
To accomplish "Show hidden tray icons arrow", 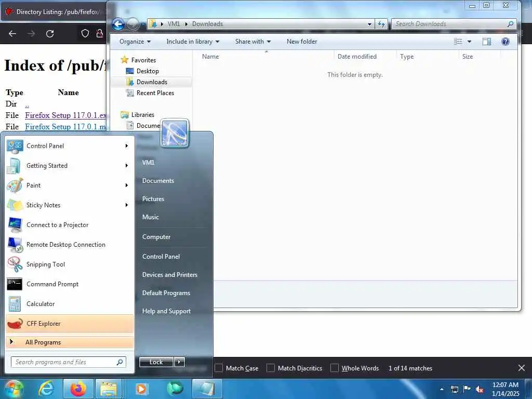I will [442, 390].
